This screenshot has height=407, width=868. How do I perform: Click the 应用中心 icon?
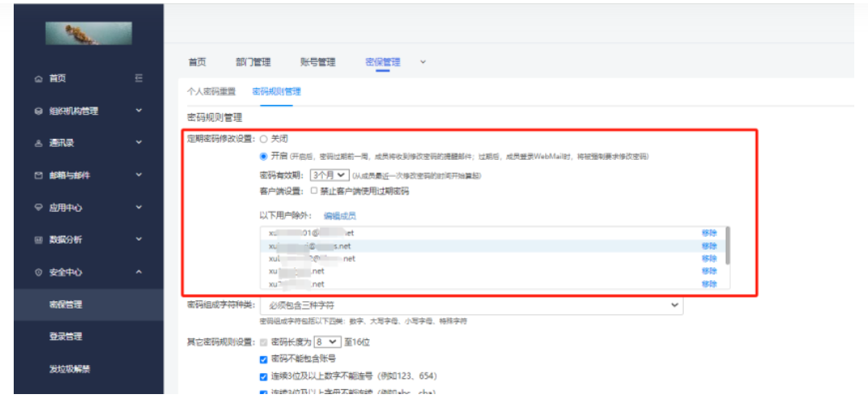(38, 208)
